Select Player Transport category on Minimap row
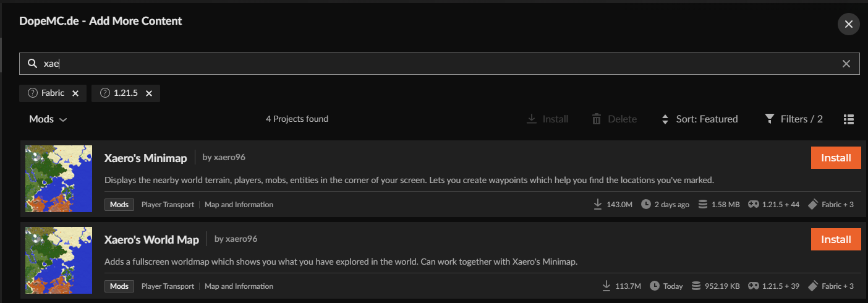 tap(168, 205)
